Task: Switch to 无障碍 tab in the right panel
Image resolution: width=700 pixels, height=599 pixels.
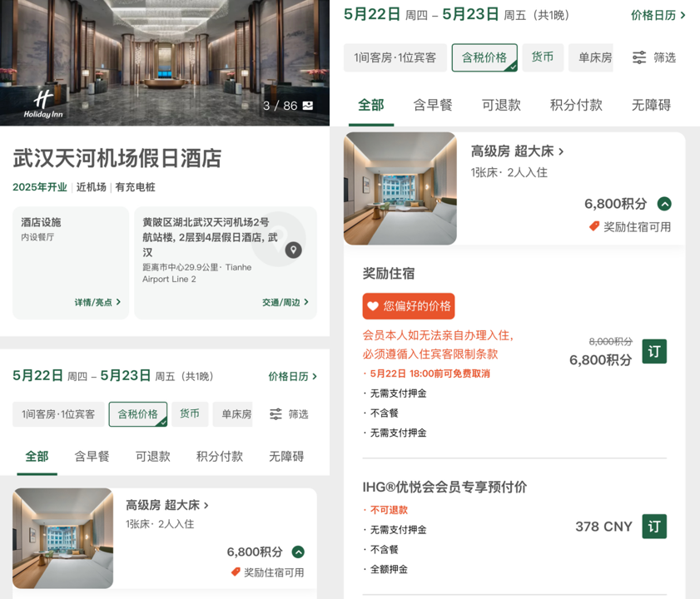Action: coord(651,106)
